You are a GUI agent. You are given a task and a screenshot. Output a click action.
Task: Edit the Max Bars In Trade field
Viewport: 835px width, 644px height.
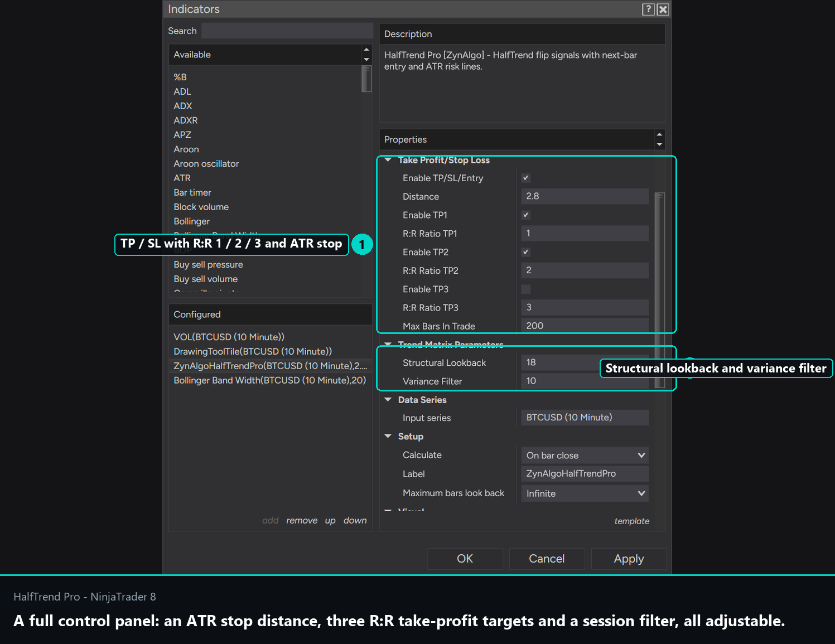point(585,326)
